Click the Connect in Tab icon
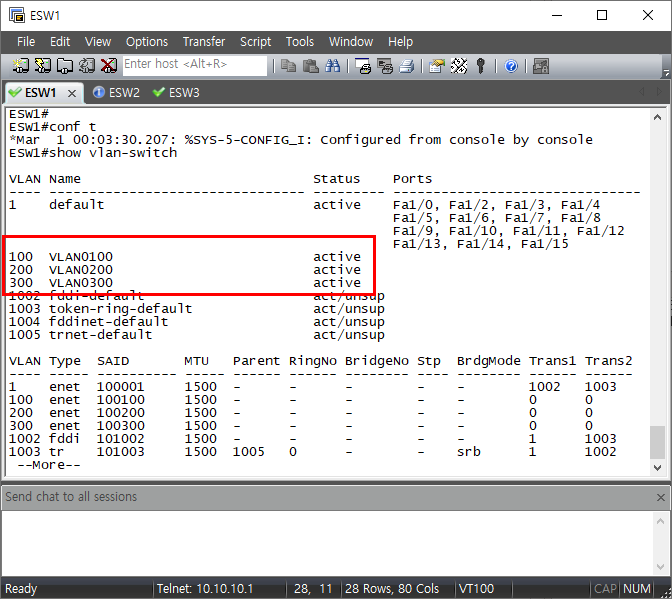The image size is (672, 599). point(64,66)
